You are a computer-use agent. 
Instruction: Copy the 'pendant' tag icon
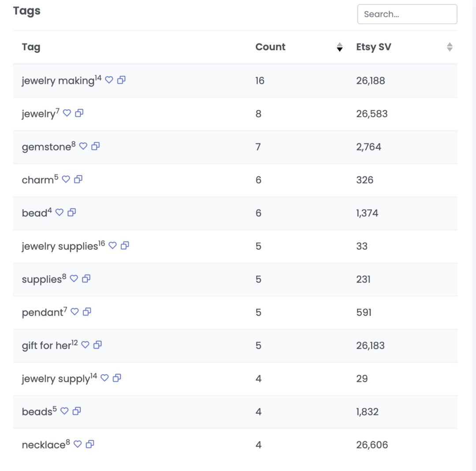click(87, 311)
